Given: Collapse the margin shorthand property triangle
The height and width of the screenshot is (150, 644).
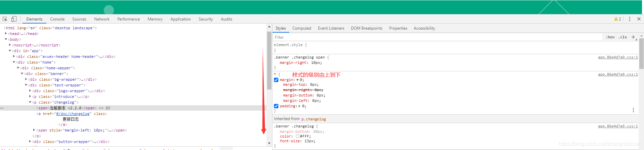Looking at the screenshot, I should coord(298,80).
